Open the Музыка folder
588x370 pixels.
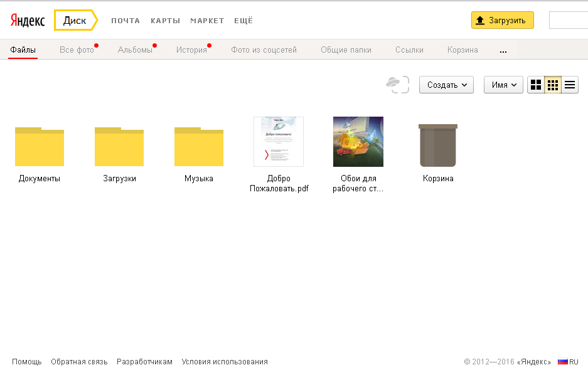199,146
